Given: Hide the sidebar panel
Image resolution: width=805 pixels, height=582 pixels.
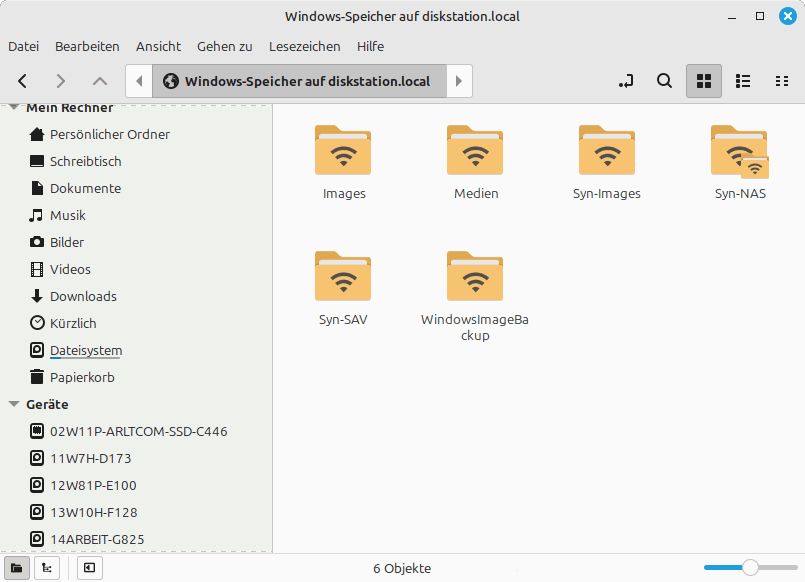Looking at the screenshot, I should point(90,568).
